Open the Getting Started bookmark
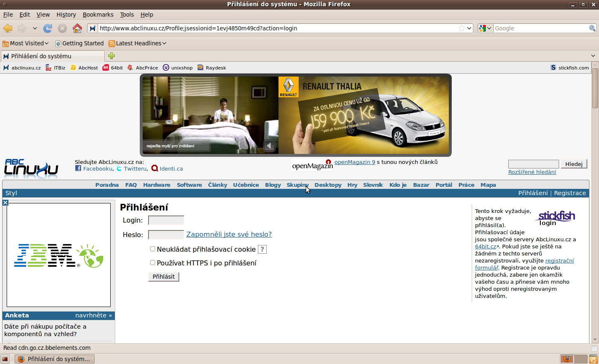This screenshot has width=599, height=364. point(79,43)
